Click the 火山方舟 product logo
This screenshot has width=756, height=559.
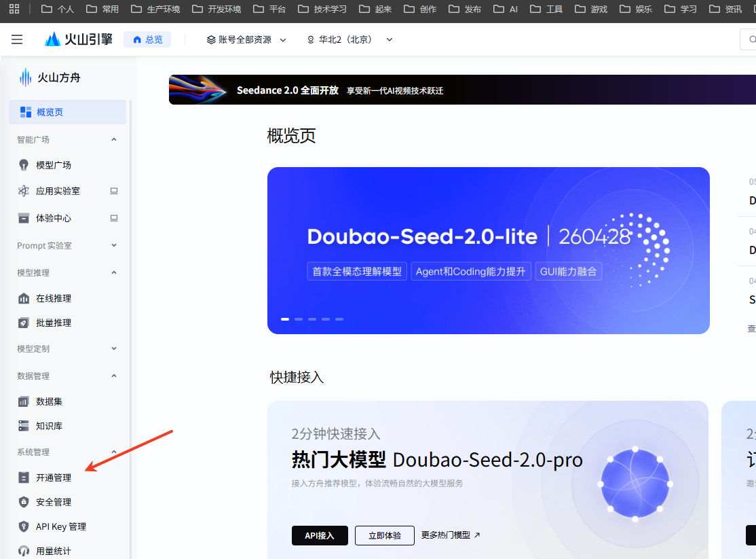tap(50, 77)
